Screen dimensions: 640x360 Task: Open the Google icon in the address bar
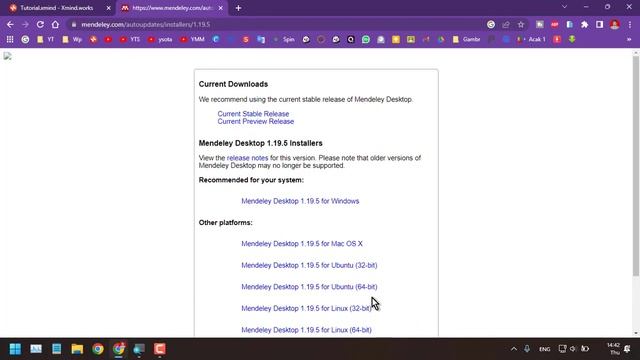[x=491, y=24]
